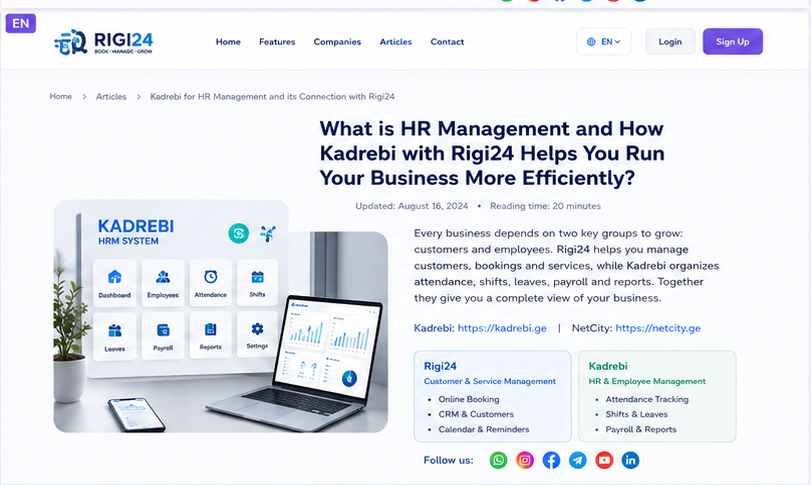Click the purple EN badge at top-left corner
The height and width of the screenshot is (485, 811).
21,23
